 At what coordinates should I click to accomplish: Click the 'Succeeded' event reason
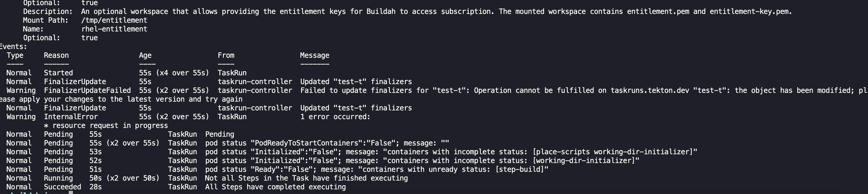[62, 187]
